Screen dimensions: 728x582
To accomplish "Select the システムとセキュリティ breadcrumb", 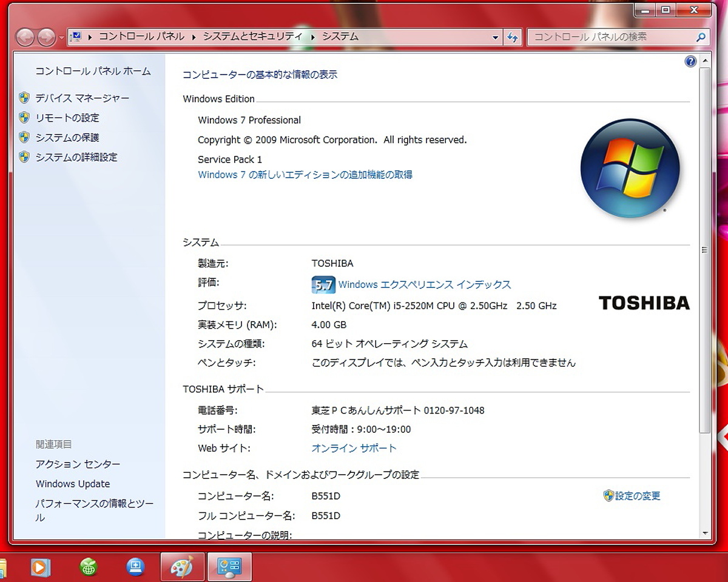I will click(252, 37).
